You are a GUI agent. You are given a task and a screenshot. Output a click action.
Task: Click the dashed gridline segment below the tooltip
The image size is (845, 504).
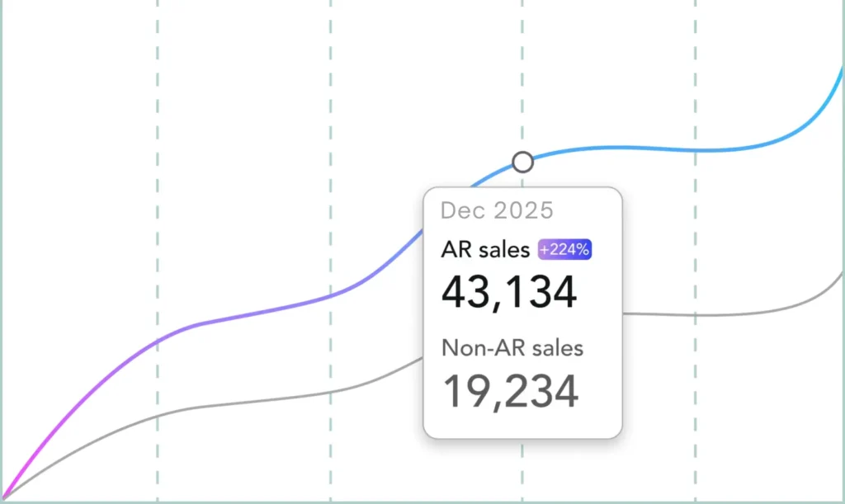(522, 470)
